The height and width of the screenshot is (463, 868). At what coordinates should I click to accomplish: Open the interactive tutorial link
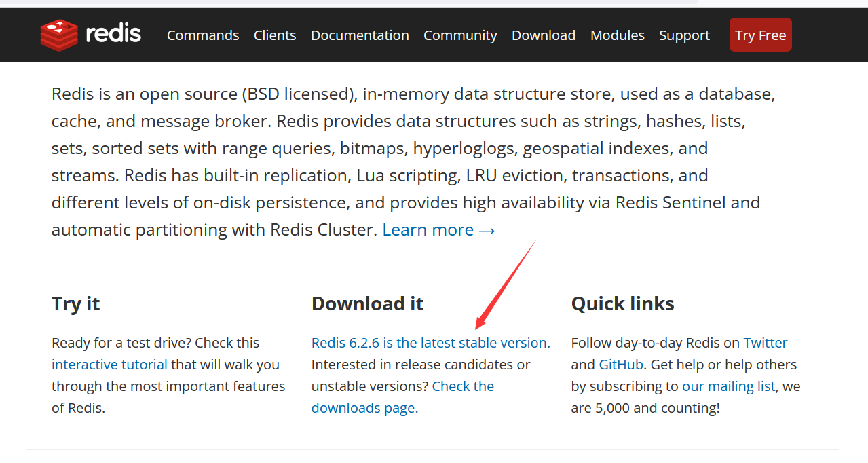click(x=109, y=365)
